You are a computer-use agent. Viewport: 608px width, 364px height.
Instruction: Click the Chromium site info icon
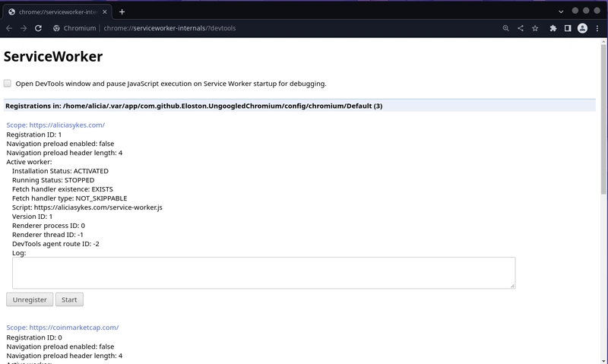pyautogui.click(x=56, y=28)
